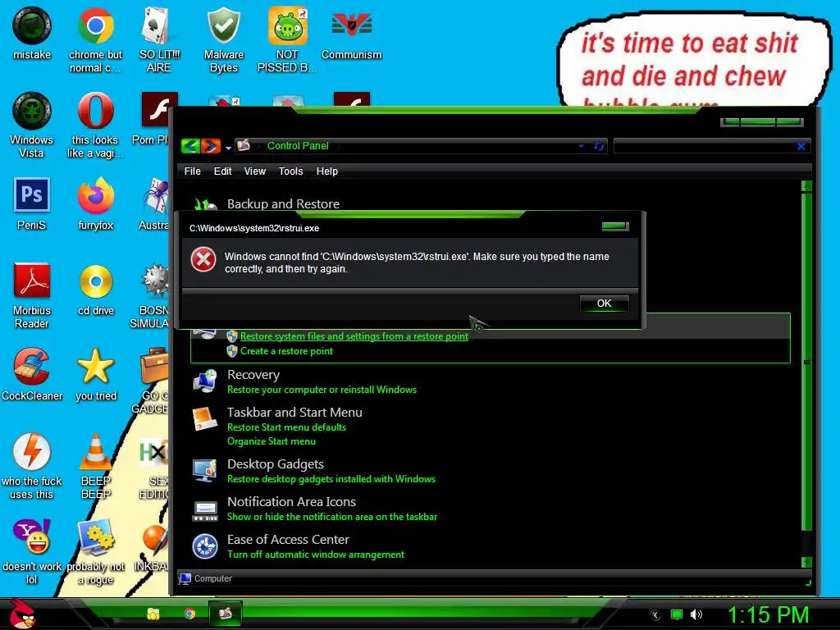The image size is (840, 630).
Task: Open the folder icon on the taskbar
Action: point(153,614)
